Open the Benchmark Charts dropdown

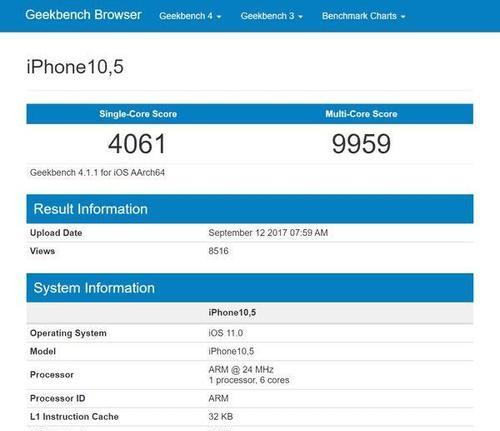click(363, 16)
